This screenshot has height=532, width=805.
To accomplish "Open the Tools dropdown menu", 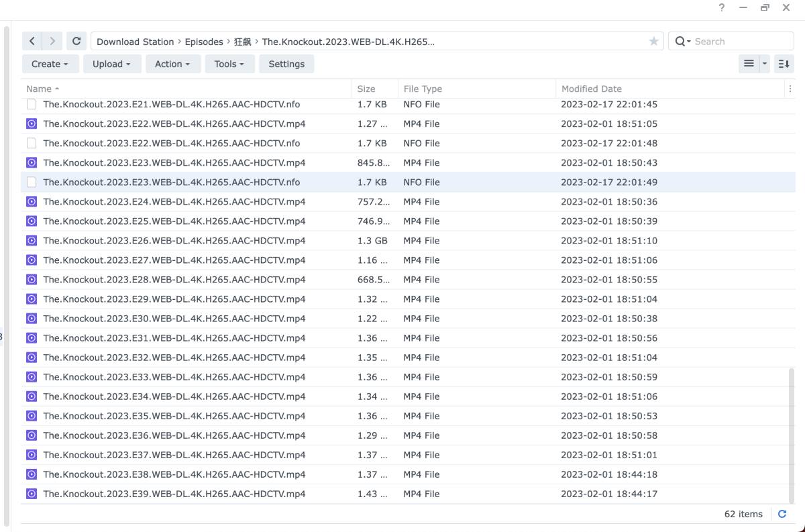I will point(229,64).
